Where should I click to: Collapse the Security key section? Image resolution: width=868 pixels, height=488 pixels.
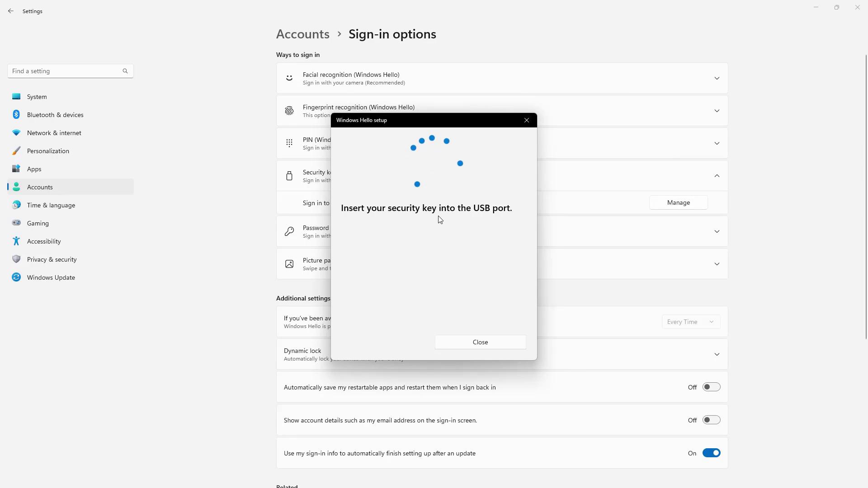point(717,176)
